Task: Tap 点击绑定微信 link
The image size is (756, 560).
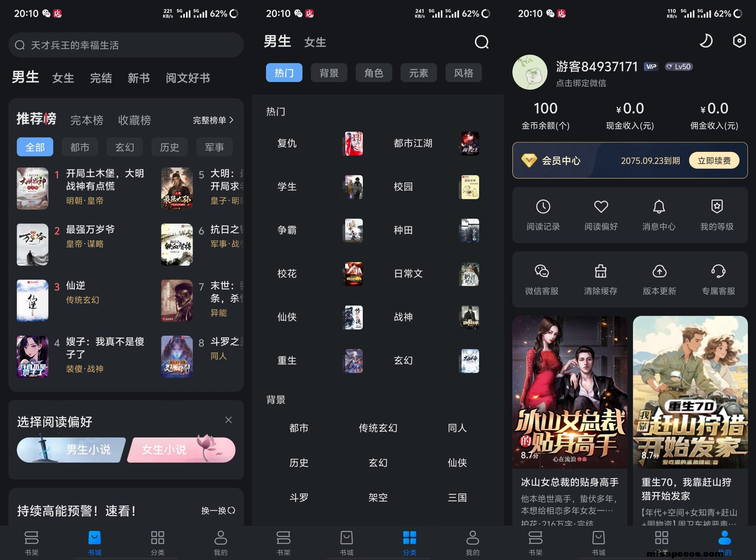Action: coord(581,83)
